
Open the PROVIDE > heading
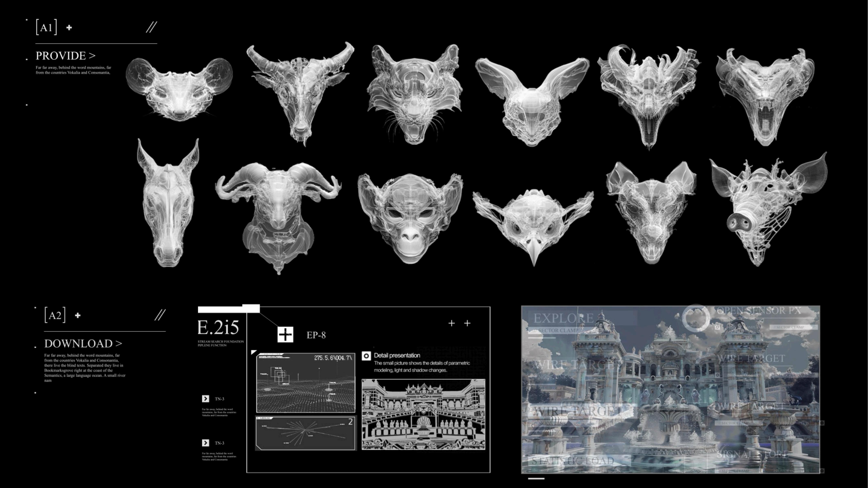click(66, 56)
